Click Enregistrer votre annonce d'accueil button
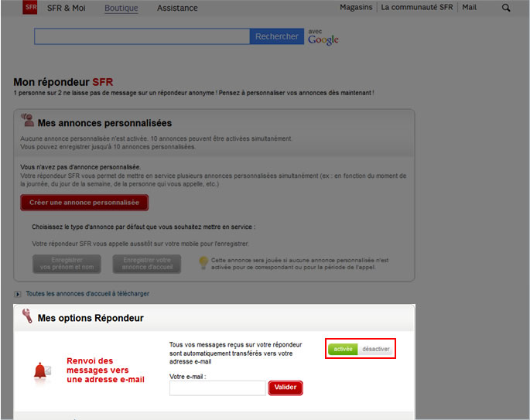This screenshot has height=420, width=530. coord(147,264)
